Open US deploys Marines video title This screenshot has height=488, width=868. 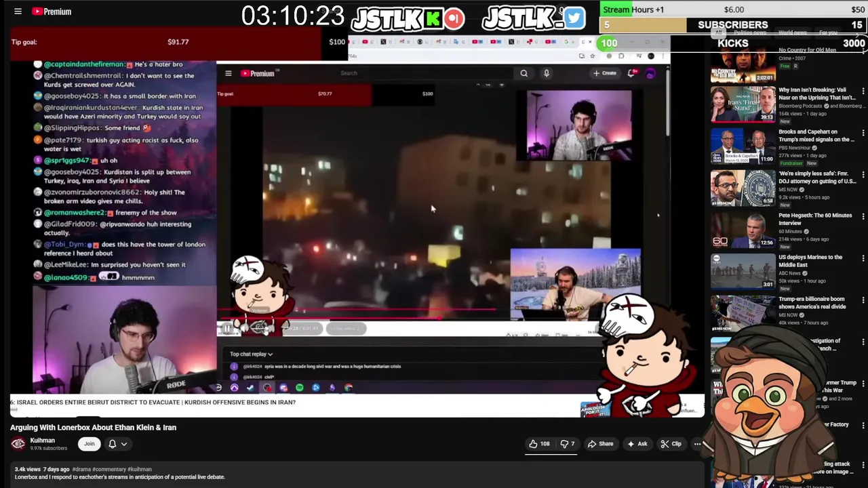[810, 261]
